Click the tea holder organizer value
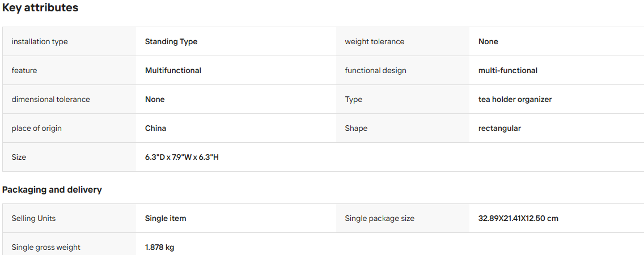Image resolution: width=644 pixels, height=255 pixels. (x=515, y=99)
